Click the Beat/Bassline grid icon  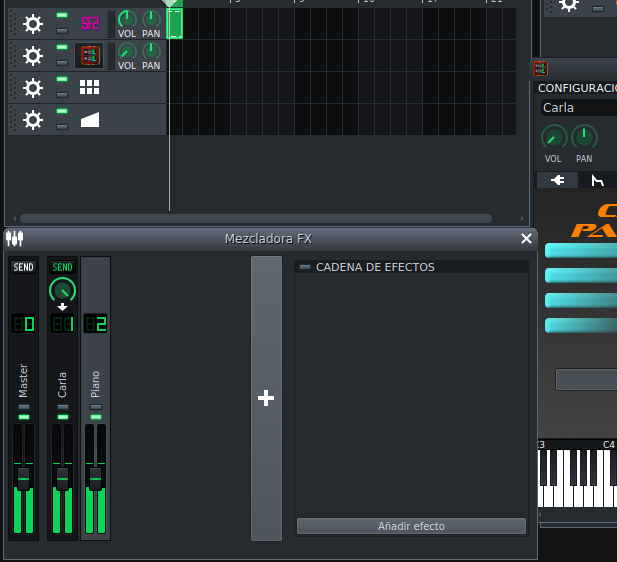[x=89, y=87]
